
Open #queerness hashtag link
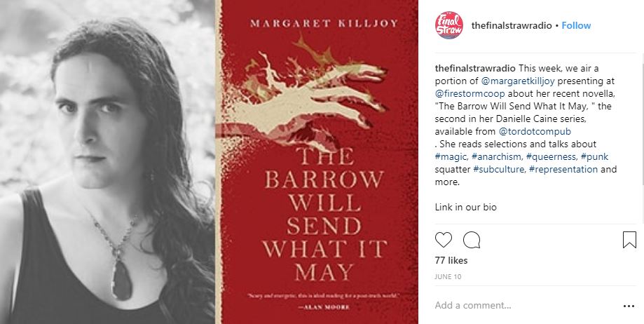[551, 156]
